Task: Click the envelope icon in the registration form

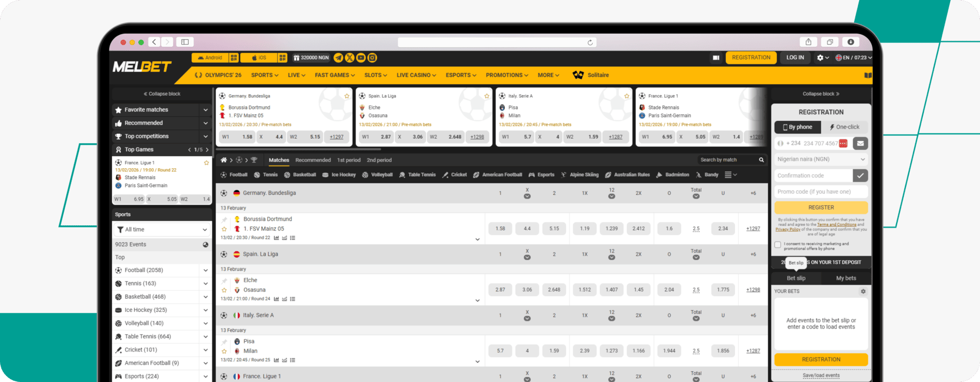Action: (860, 144)
